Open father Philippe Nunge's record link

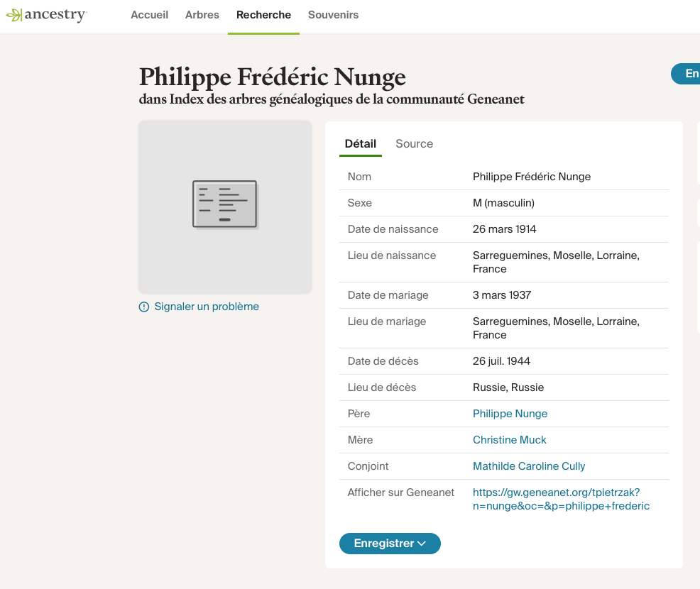tap(510, 414)
